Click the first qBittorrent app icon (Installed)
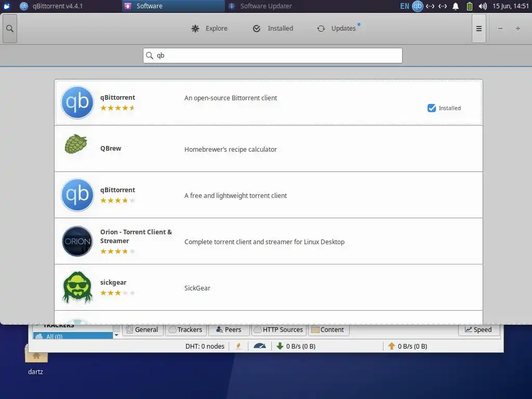532x399 pixels. [77, 102]
